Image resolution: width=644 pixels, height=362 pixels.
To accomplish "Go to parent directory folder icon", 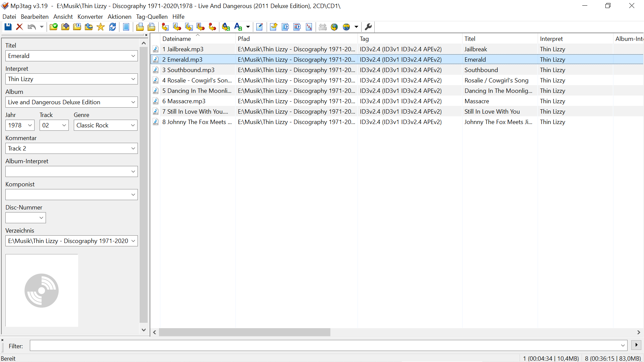I will [x=89, y=27].
